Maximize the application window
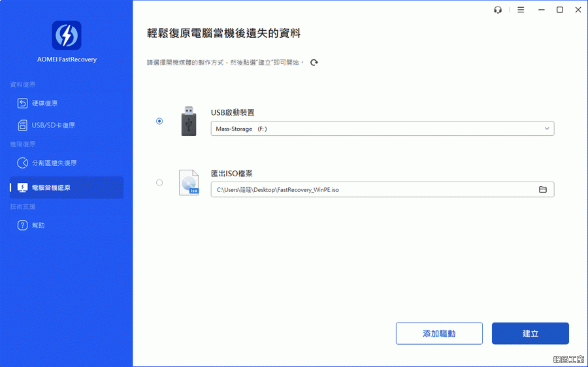Viewport: 588px width, 367px height. coord(560,10)
